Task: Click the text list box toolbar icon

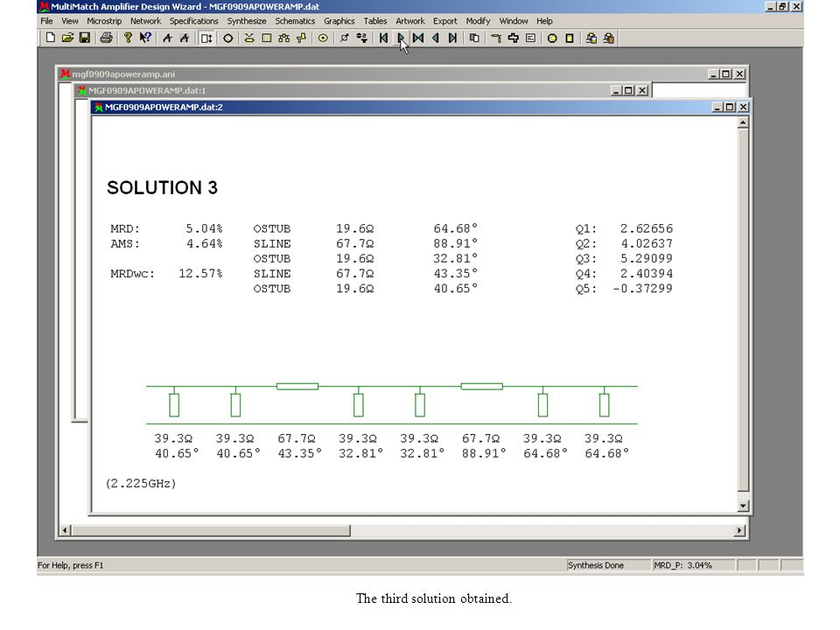Action: click(x=530, y=38)
